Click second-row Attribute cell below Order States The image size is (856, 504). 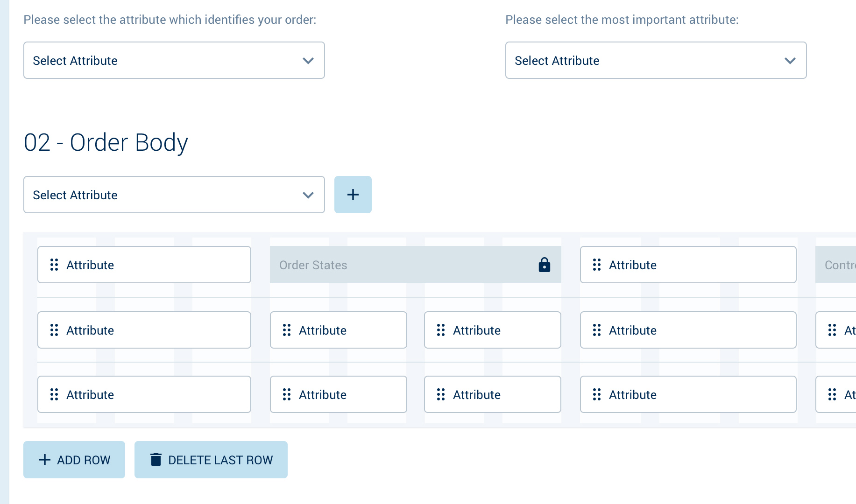point(338,330)
